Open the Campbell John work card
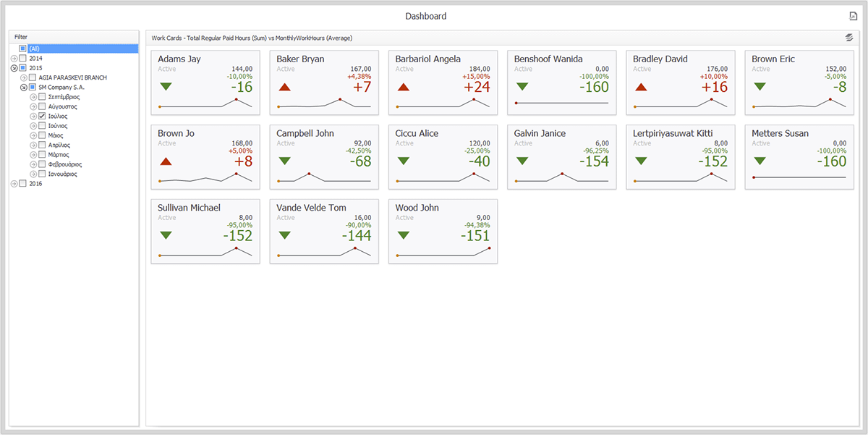Viewport: 868px width, 435px height. 323,156
